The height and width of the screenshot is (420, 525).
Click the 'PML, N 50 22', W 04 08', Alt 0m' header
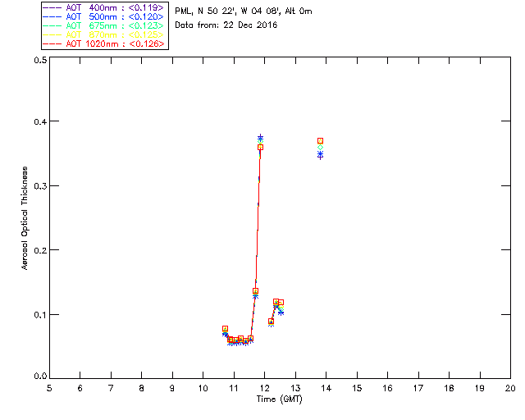coord(244,11)
